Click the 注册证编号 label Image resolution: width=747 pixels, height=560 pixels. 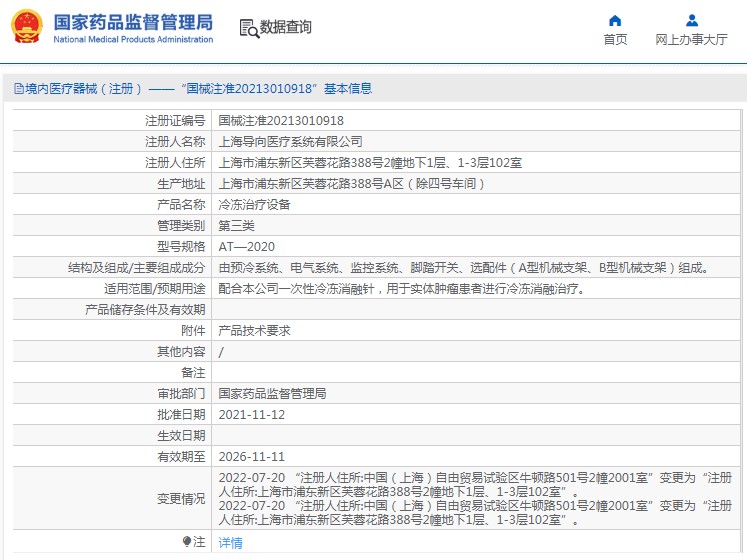(175, 121)
